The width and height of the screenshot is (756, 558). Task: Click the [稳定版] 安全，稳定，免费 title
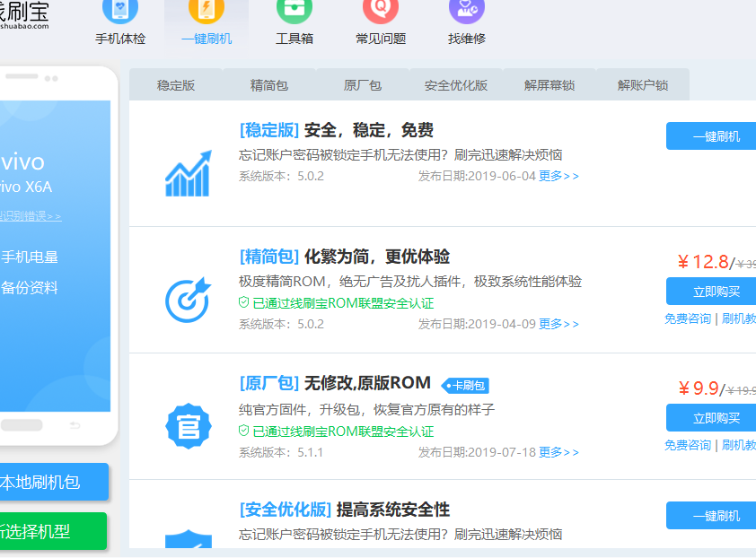337,130
